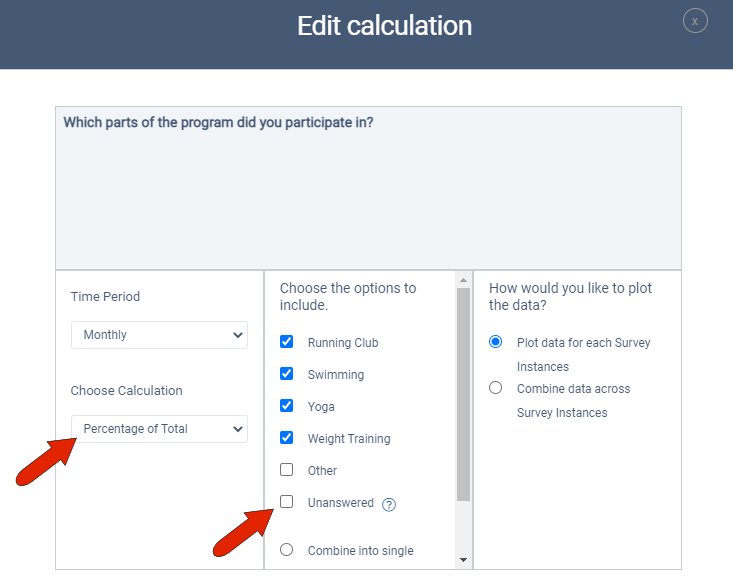Uncheck the Running Club checkbox
The width and height of the screenshot is (733, 582).
coord(287,342)
